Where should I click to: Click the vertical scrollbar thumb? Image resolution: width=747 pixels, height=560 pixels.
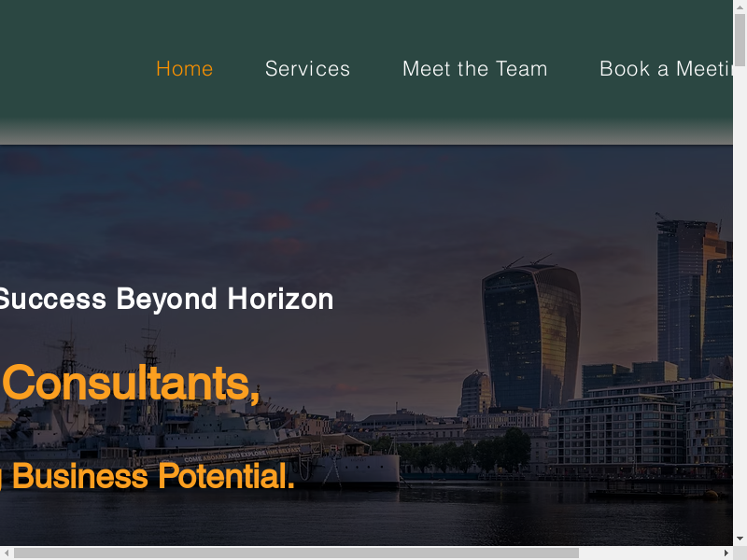[740, 40]
